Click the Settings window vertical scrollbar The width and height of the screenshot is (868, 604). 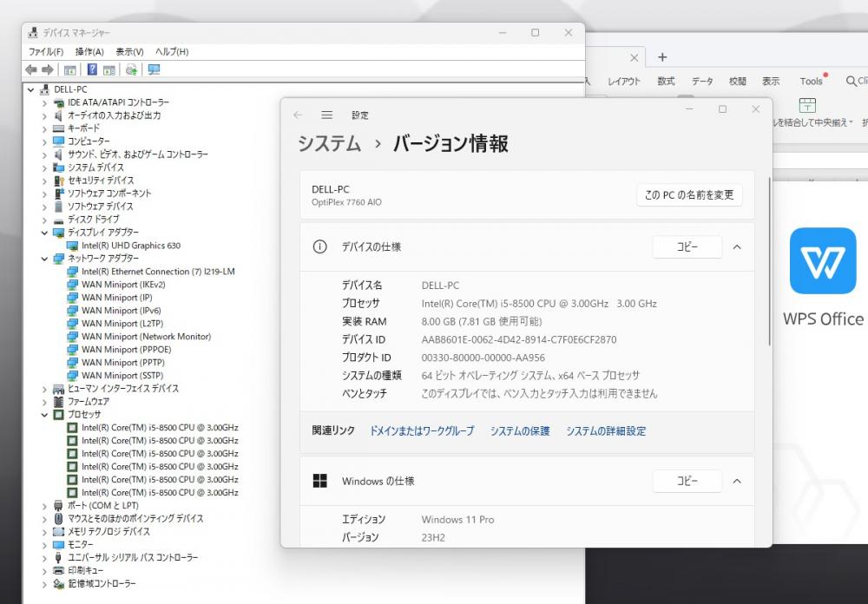[768, 261]
